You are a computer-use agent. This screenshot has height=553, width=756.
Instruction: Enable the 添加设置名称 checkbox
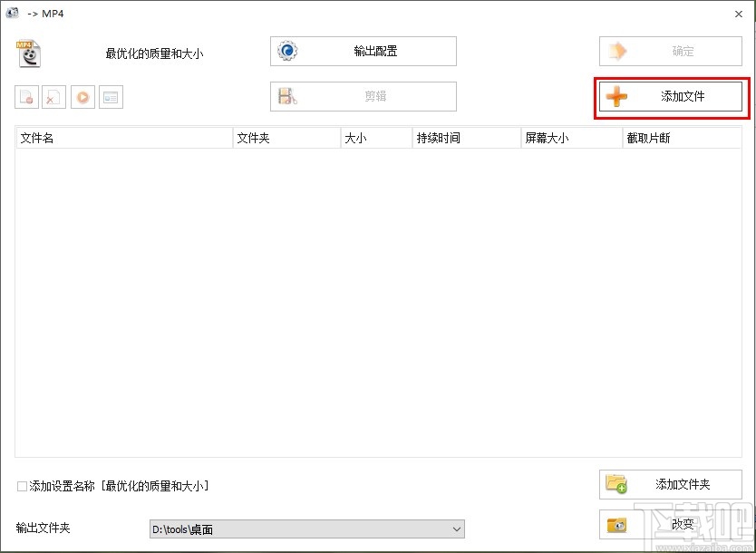[x=20, y=485]
